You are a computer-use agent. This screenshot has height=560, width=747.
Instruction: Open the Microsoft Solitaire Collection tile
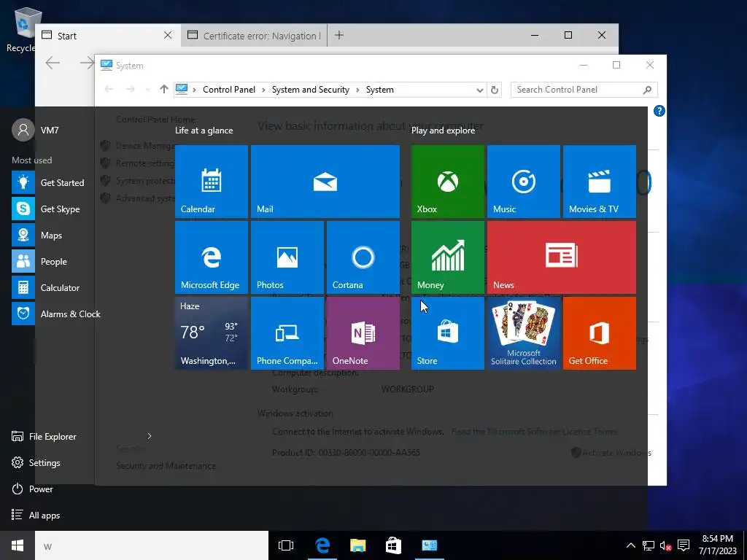[x=524, y=332]
